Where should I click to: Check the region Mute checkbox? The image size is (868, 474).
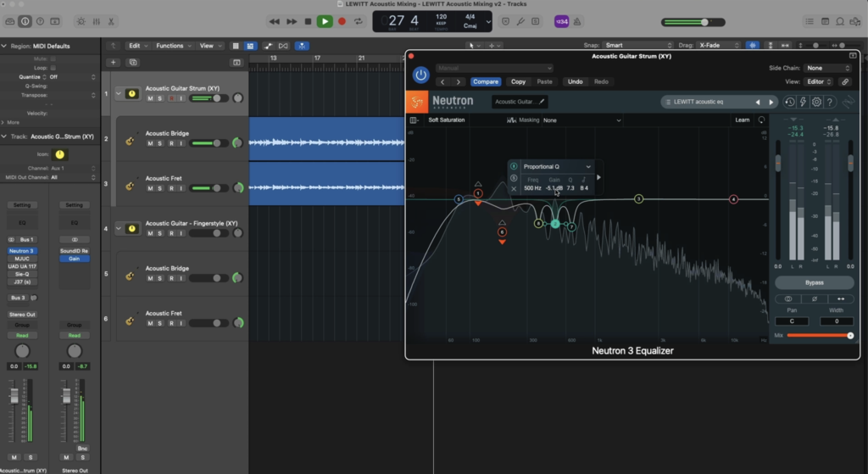(x=53, y=59)
